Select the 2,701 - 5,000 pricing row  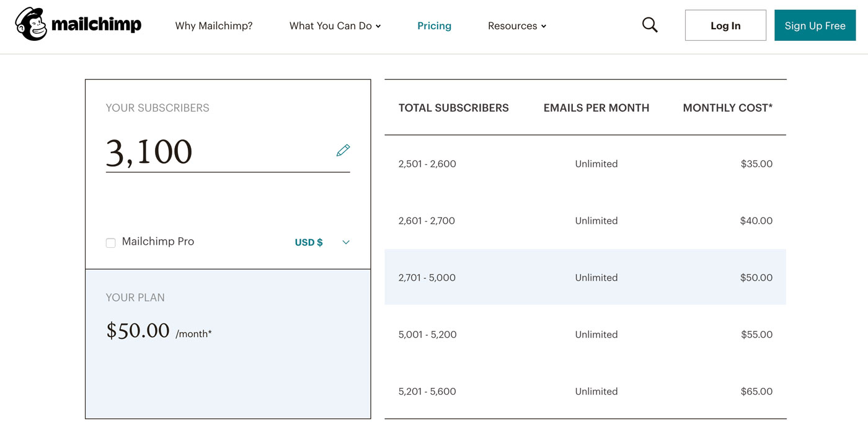pyautogui.click(x=585, y=277)
